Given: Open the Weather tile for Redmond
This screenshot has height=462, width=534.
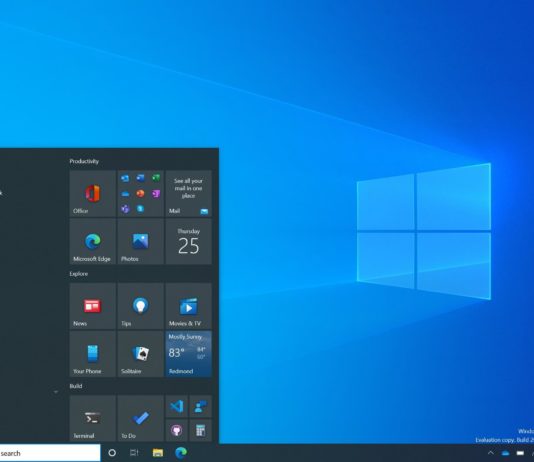Looking at the screenshot, I should (188, 354).
